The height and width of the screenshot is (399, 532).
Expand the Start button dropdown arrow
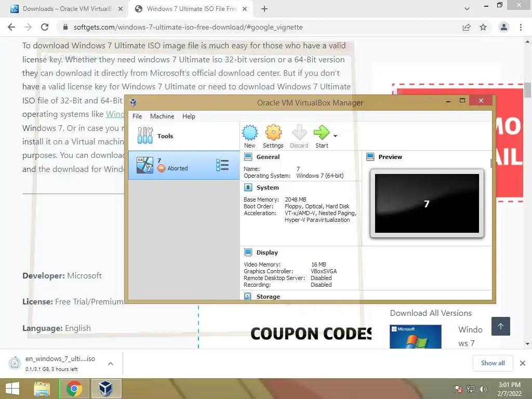[335, 136]
